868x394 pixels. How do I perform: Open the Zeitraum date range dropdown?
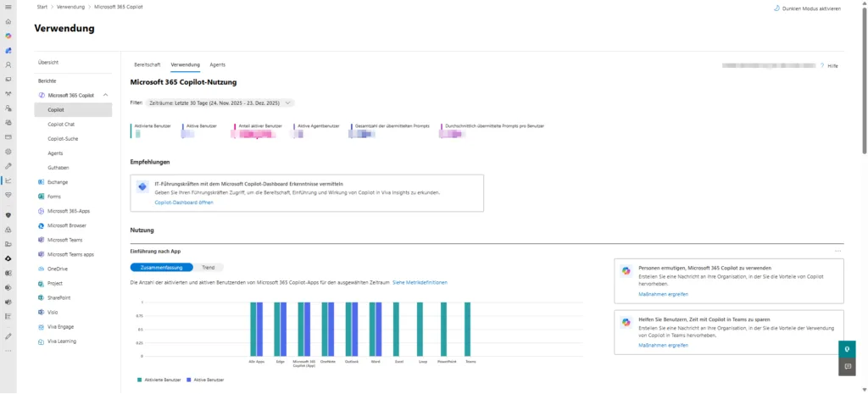pos(220,103)
